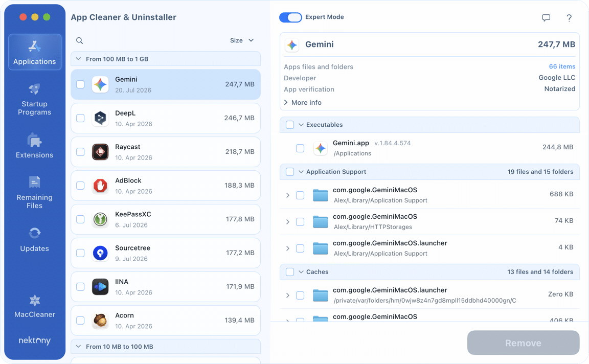The image size is (589, 364).
Task: Click the Remove button
Action: (523, 343)
